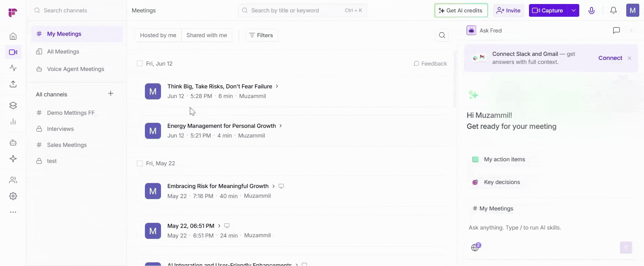Switch to Hosted by me tab
Screen dimensions: 644x266
158,35
